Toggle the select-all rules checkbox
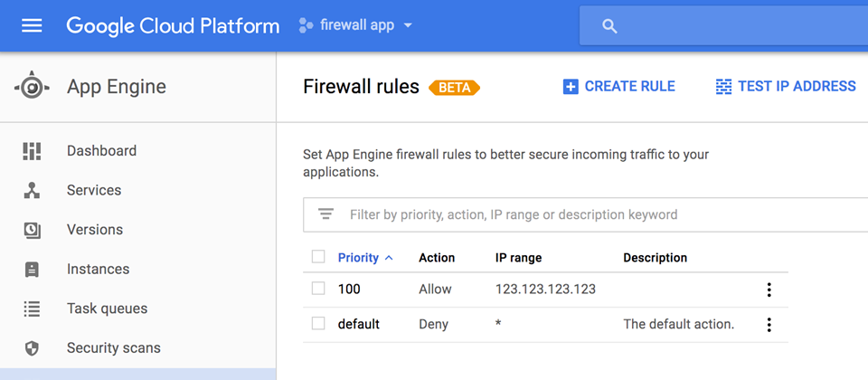This screenshot has width=868, height=380. pos(318,257)
